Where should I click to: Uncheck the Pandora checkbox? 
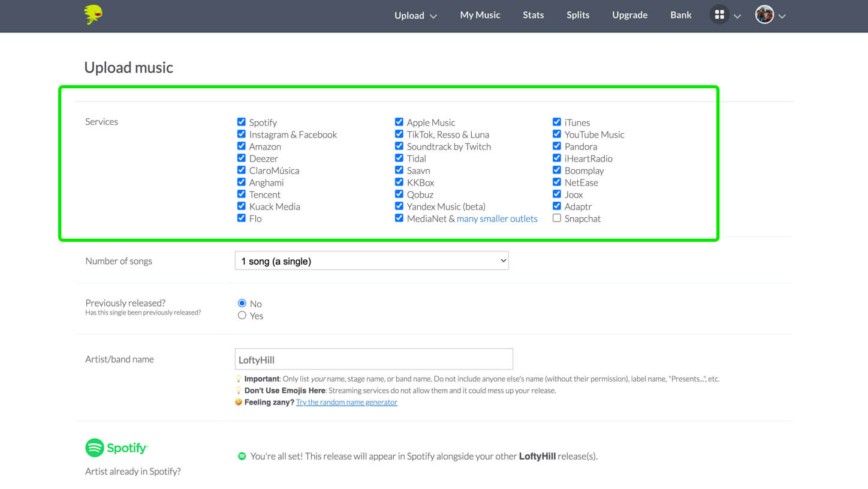(556, 146)
